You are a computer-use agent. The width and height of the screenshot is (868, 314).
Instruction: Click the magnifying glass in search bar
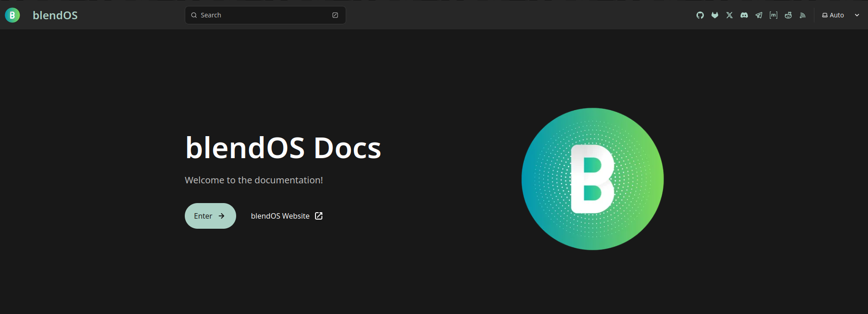click(194, 15)
